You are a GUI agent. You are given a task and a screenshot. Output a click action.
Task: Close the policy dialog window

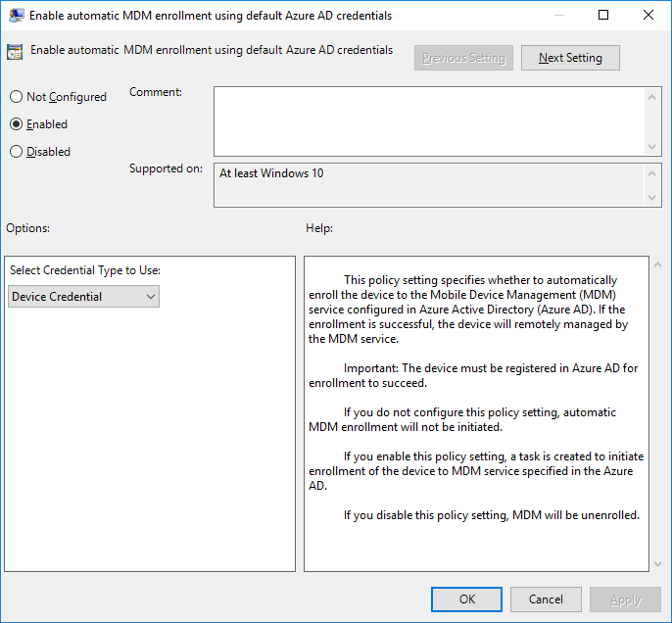click(x=648, y=15)
